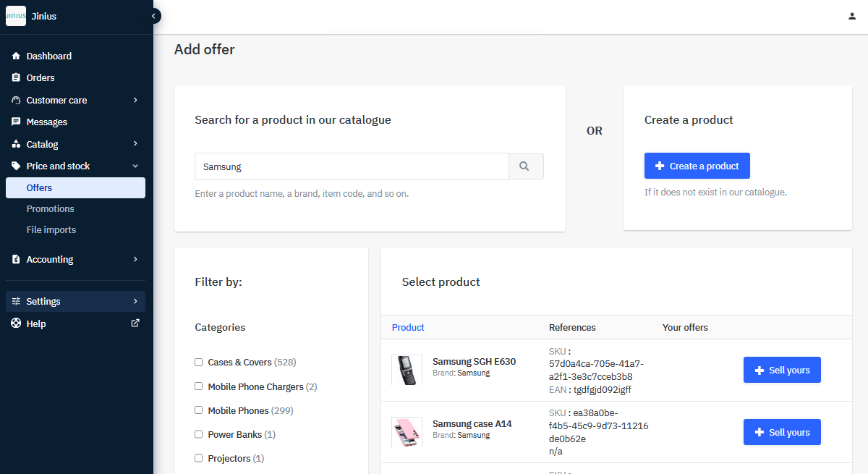Click the Settings menu label
The height and width of the screenshot is (474, 868).
point(43,301)
